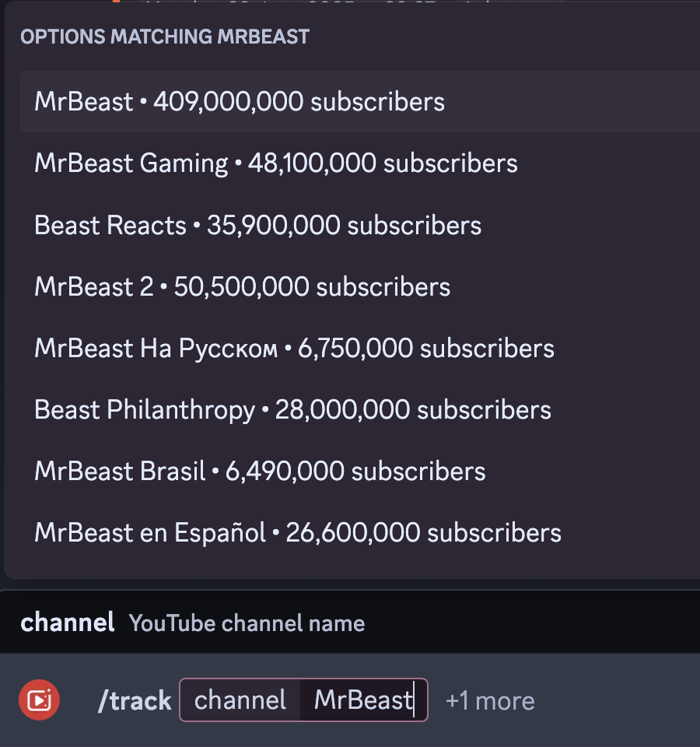Click the channel parameter label in command
Screen dimensions: 700x747
[x=240, y=700]
